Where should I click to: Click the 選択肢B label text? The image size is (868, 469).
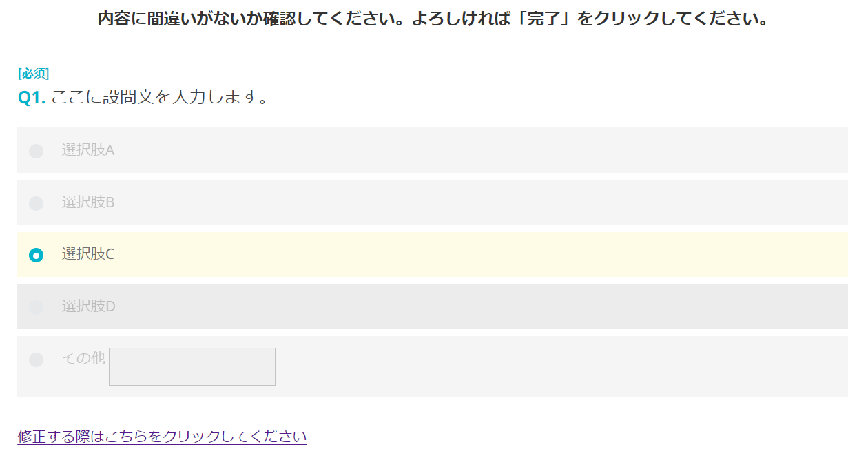click(x=88, y=202)
